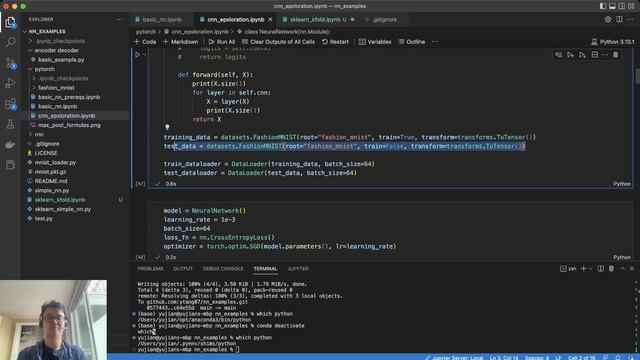
Task: Open the Explorer view in activity bar
Action: click(10, 22)
